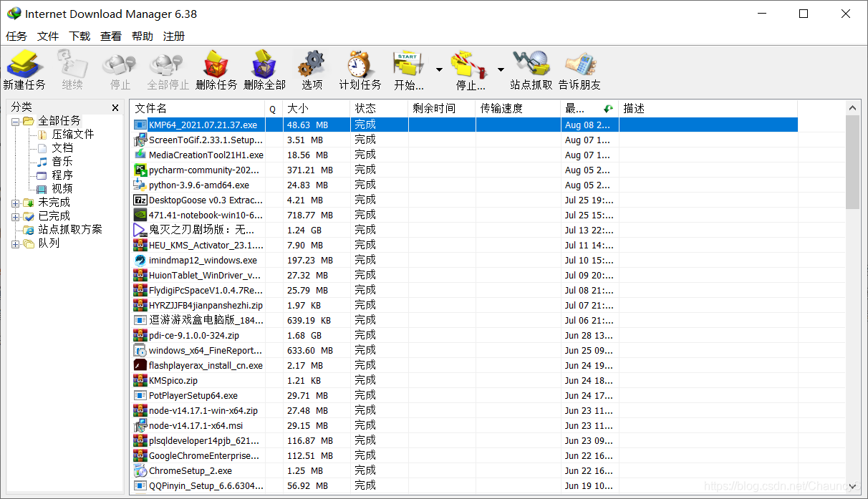Click the Q queue column header
Viewport: 868px width, 499px height.
pyautogui.click(x=274, y=108)
